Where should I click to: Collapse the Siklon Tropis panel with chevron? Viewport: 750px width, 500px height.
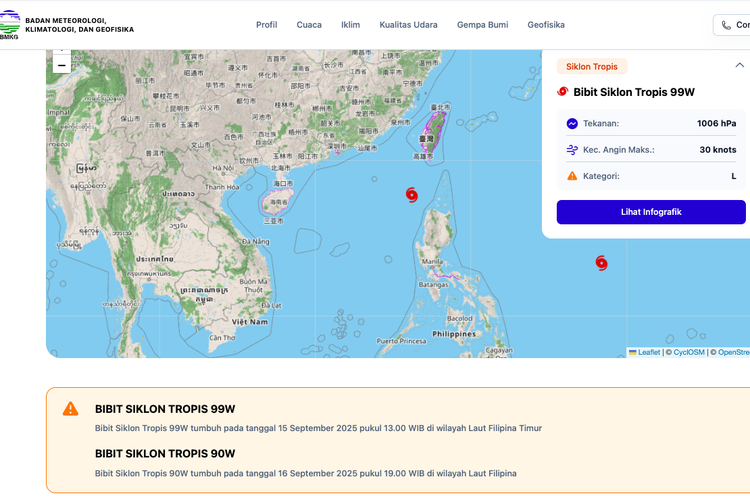coord(738,66)
